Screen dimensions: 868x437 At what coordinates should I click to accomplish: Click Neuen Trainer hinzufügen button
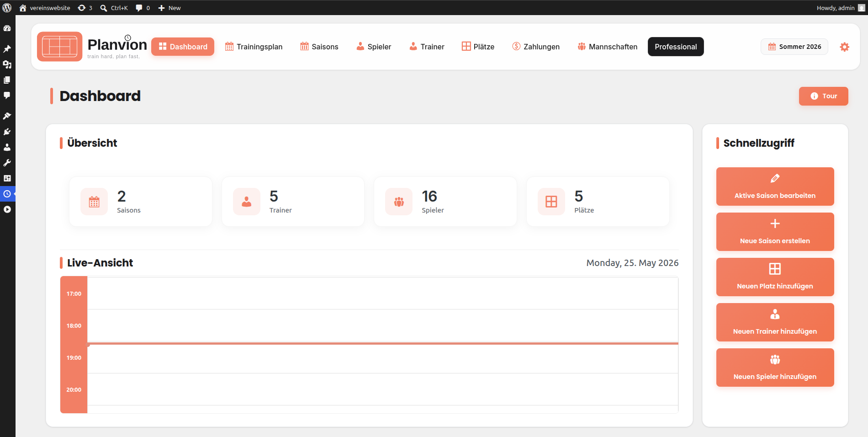(775, 322)
